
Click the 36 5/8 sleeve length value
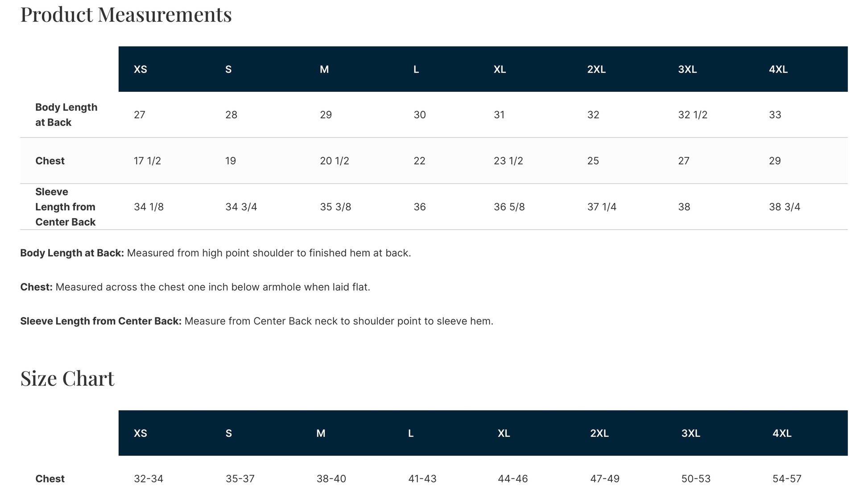509,207
